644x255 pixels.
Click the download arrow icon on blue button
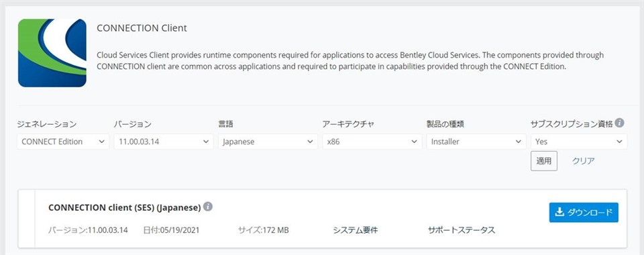coord(559,212)
